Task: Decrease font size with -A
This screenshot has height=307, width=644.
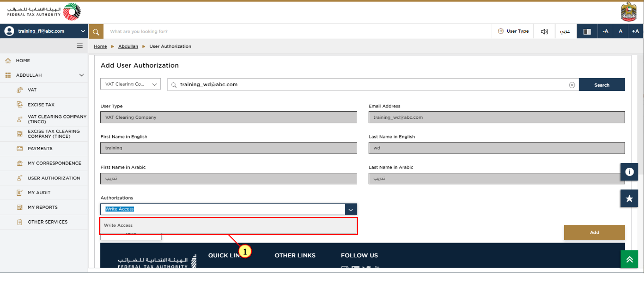Action: (x=605, y=32)
